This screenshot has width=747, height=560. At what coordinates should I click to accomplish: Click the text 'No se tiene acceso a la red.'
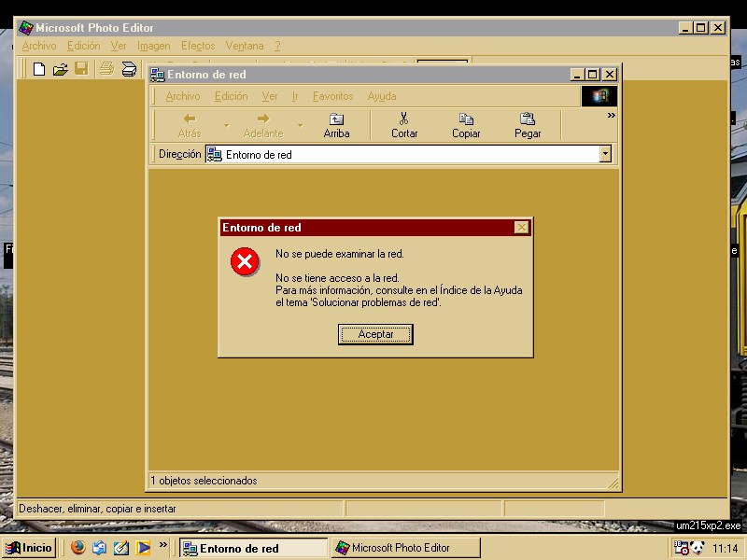tap(337, 278)
